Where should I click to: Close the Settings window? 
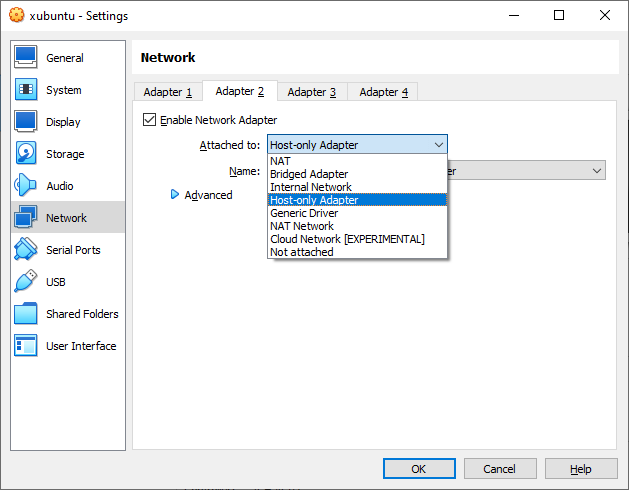pos(605,15)
